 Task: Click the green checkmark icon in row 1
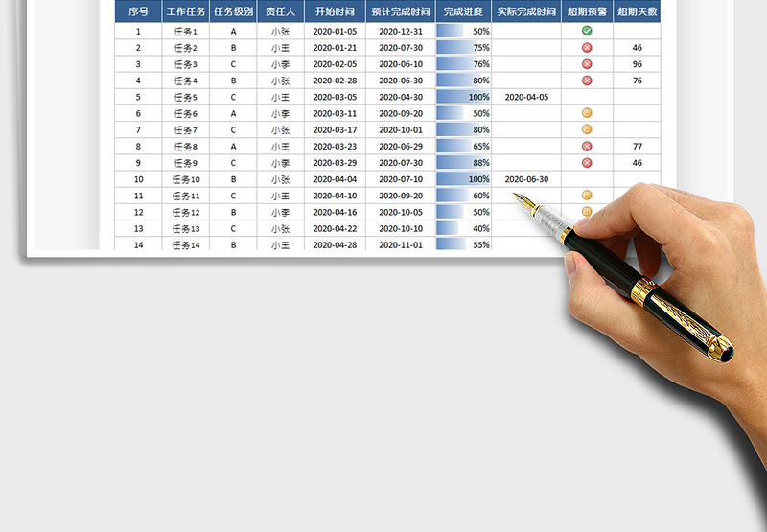click(x=587, y=31)
